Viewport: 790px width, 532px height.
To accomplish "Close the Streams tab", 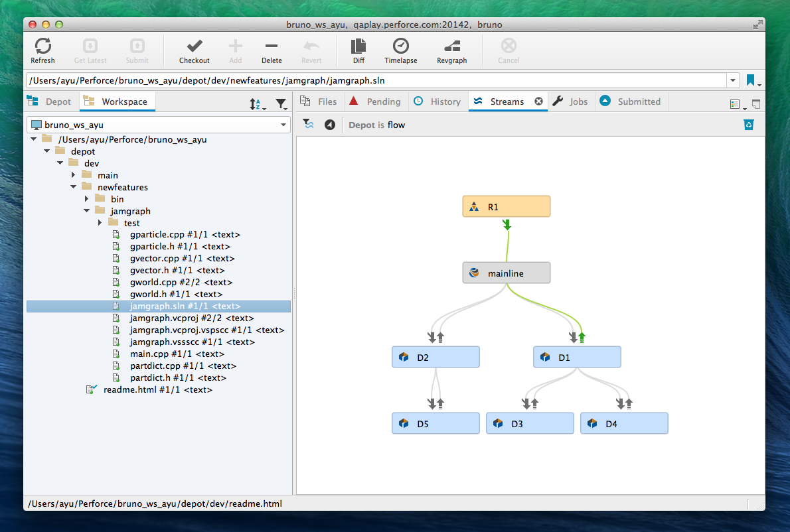I will 538,101.
